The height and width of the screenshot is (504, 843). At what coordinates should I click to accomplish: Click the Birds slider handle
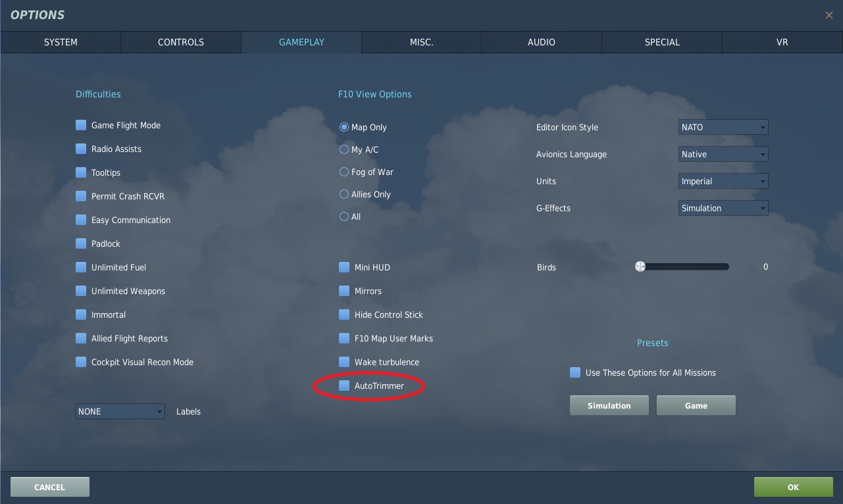(x=640, y=266)
